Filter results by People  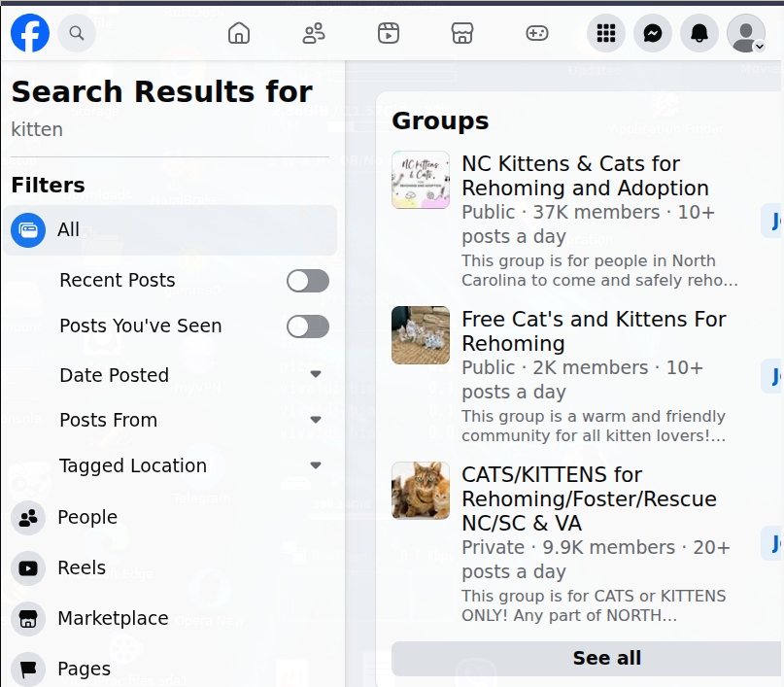87,517
